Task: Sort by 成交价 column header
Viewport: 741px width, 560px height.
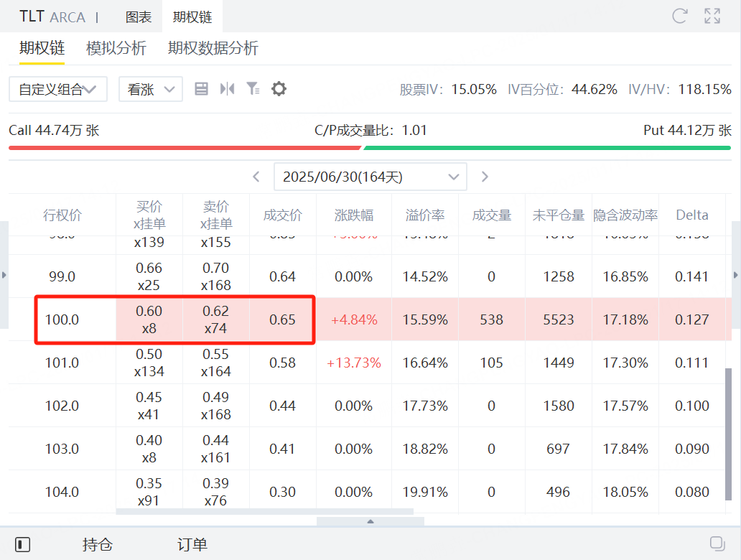Action: click(283, 215)
